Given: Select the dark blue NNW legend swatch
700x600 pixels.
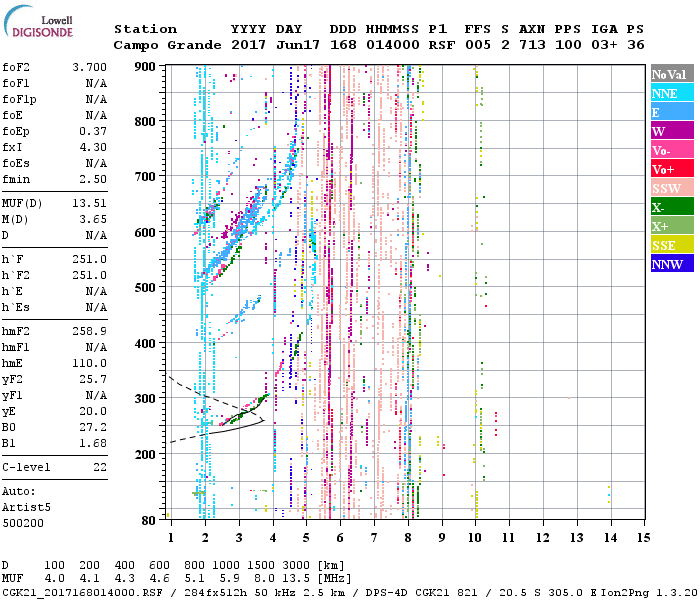Looking at the screenshot, I should [669, 264].
